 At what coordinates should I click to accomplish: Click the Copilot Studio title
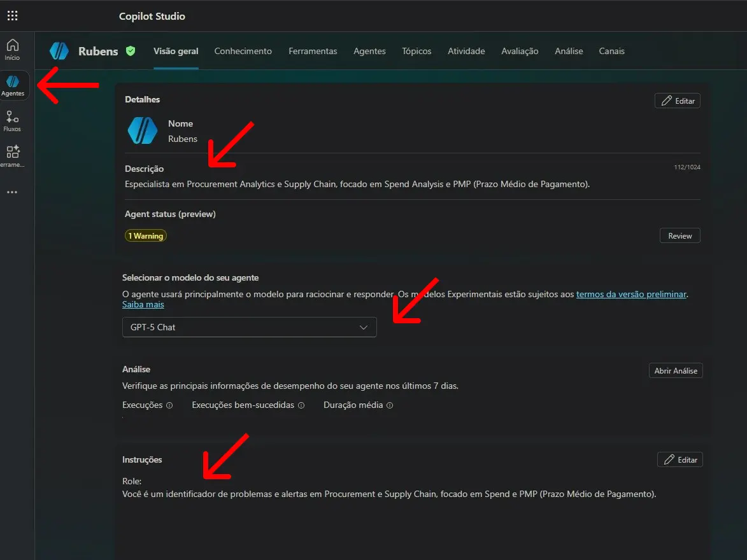(152, 16)
